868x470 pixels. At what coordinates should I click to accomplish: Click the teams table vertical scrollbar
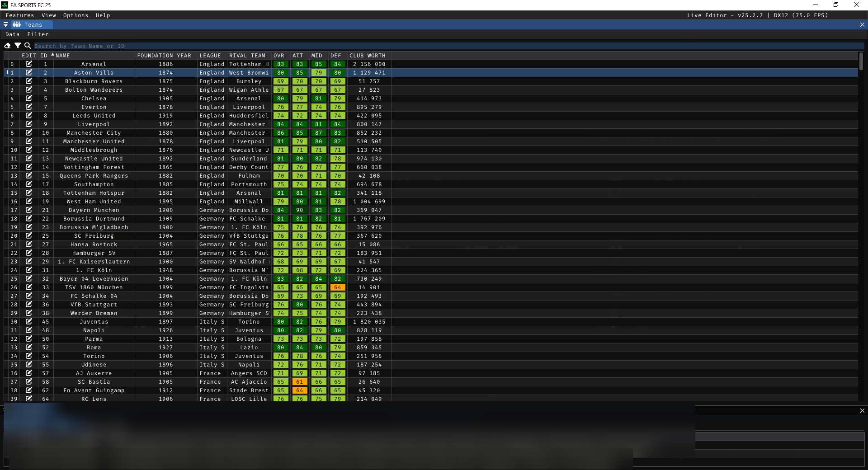click(861, 61)
